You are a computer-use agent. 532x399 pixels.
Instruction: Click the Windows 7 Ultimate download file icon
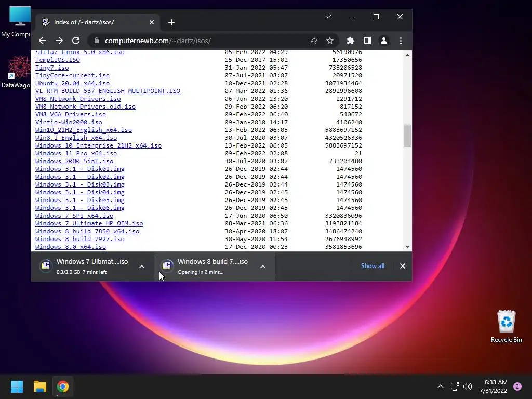pyautogui.click(x=46, y=265)
